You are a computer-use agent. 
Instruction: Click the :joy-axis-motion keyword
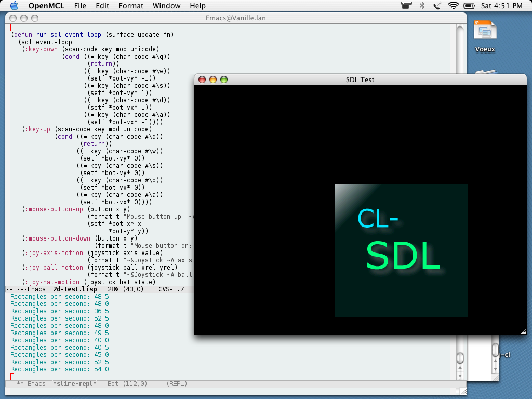pyautogui.click(x=54, y=253)
